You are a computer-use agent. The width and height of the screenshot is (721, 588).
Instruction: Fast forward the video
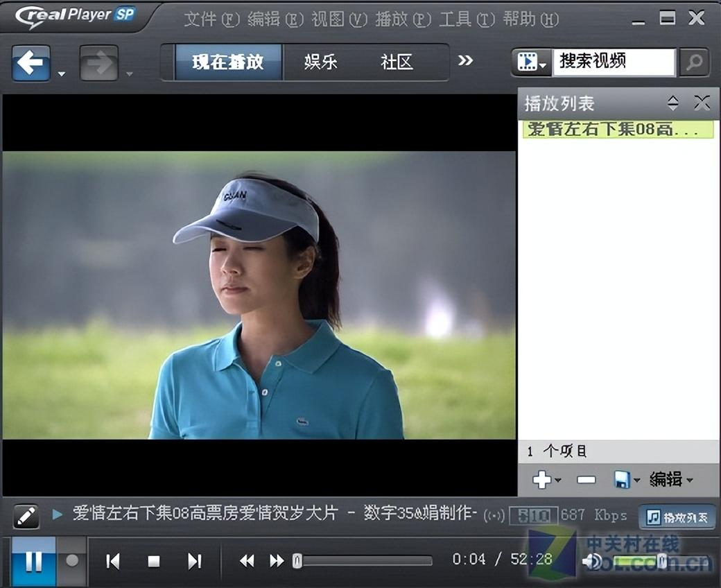point(276,561)
